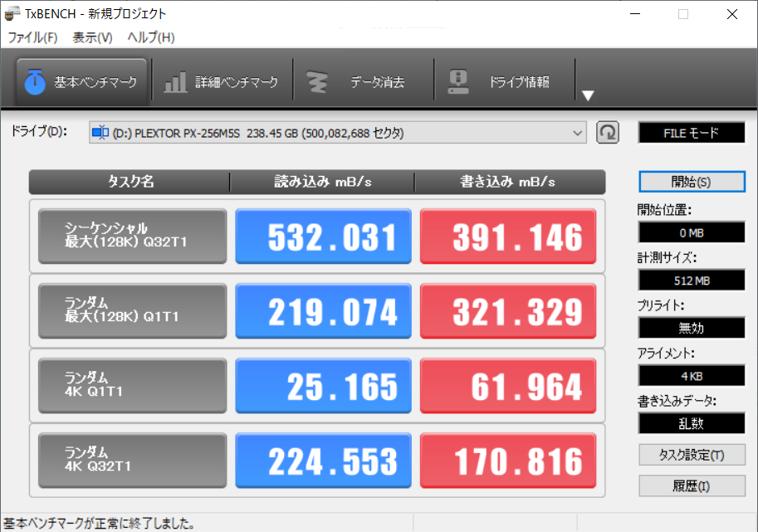The height and width of the screenshot is (532, 758).
Task: Open the ヘルプ(H) menu
Action: (x=150, y=37)
